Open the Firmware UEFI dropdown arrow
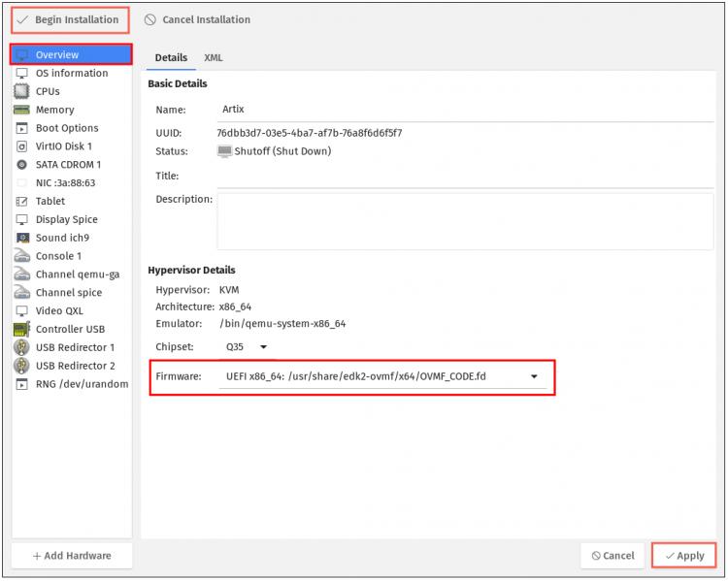This screenshot has width=728, height=581. click(x=534, y=376)
